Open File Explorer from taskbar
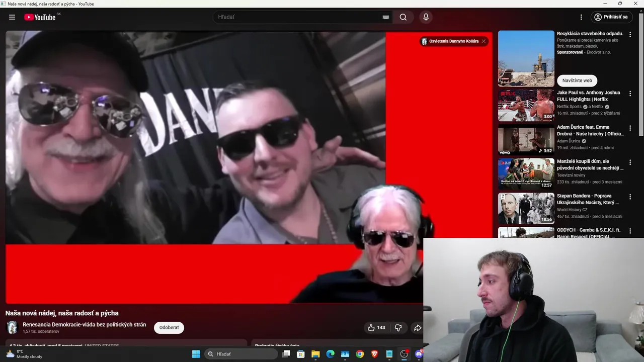This screenshot has height=362, width=644. (x=315, y=354)
